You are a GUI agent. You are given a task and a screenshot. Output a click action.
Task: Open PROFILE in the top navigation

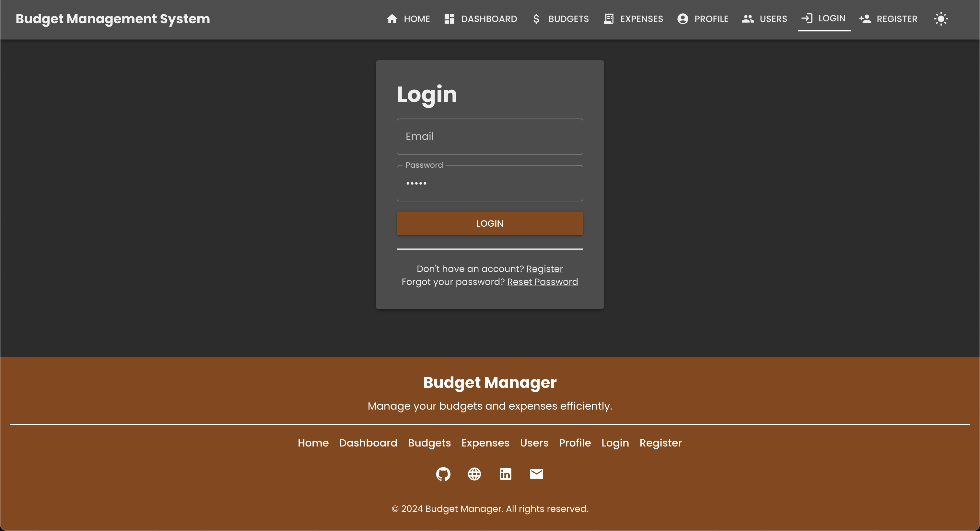tap(703, 19)
